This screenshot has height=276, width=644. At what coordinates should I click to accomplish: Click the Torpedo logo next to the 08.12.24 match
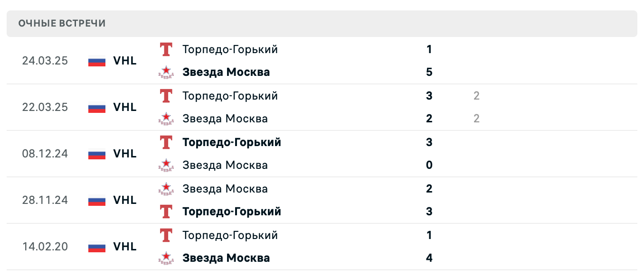[x=166, y=142]
